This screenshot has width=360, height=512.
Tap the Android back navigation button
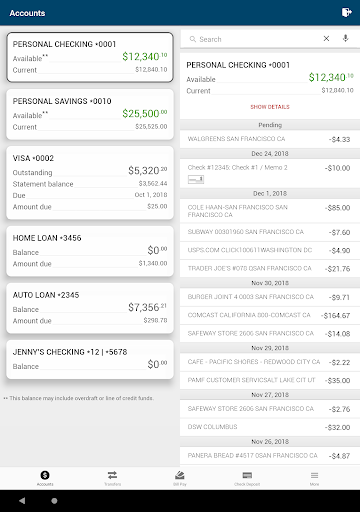coord(22,501)
